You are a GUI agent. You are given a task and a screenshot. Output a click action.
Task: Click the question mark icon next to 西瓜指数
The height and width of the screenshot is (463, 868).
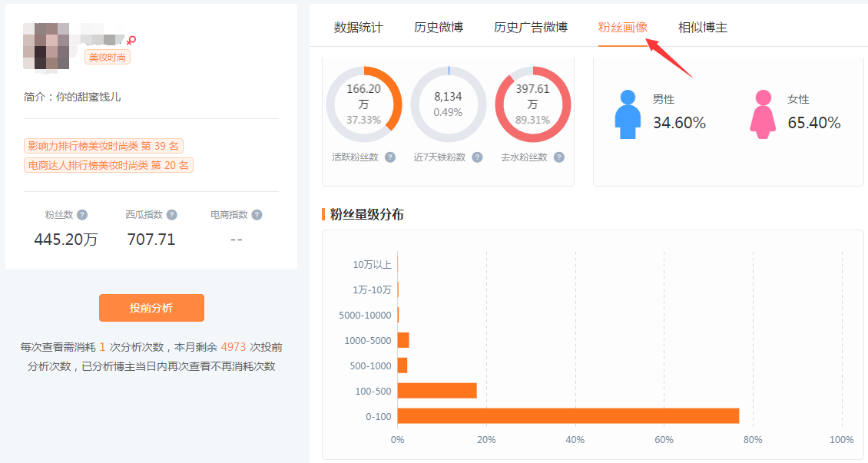(171, 213)
